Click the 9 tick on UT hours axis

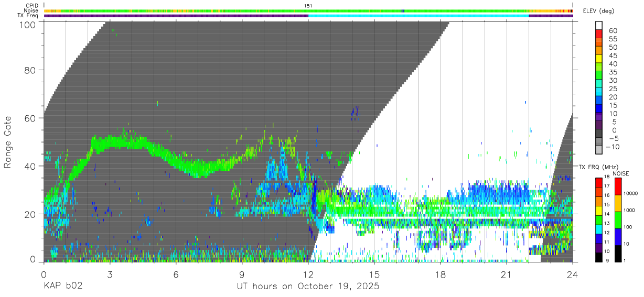[x=242, y=274]
